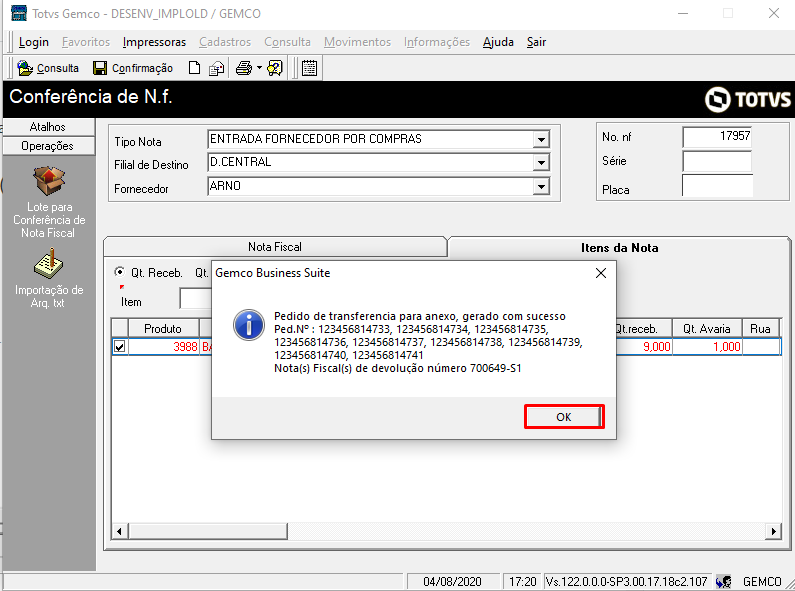This screenshot has height=591, width=795.
Task: Click the Totvs Gemco title bar icon
Action: click(x=19, y=13)
